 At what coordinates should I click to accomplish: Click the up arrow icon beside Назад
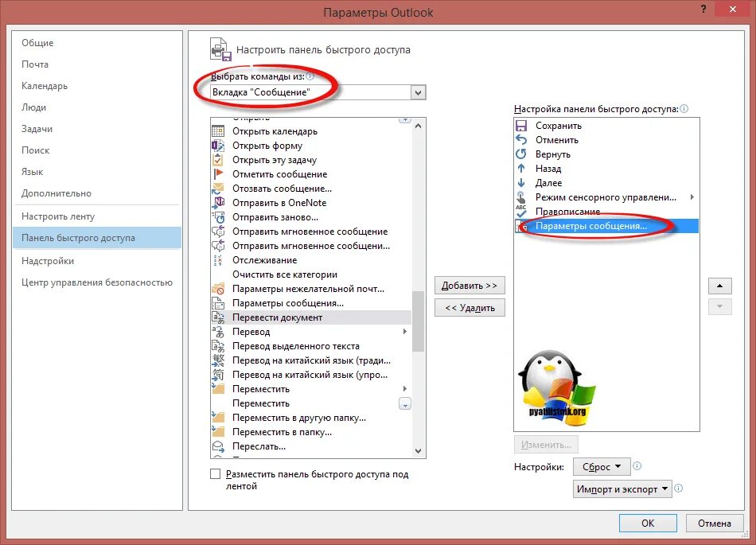[521, 169]
